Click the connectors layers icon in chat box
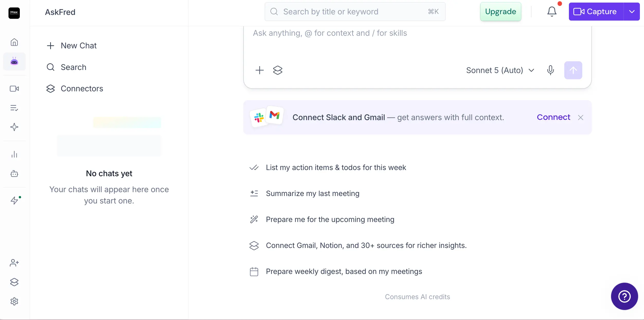Screen dimensions: 644x320 (x=278, y=70)
